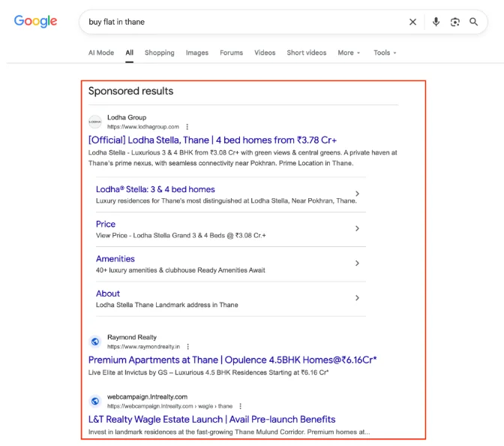Open the About sitelink

pos(108,294)
